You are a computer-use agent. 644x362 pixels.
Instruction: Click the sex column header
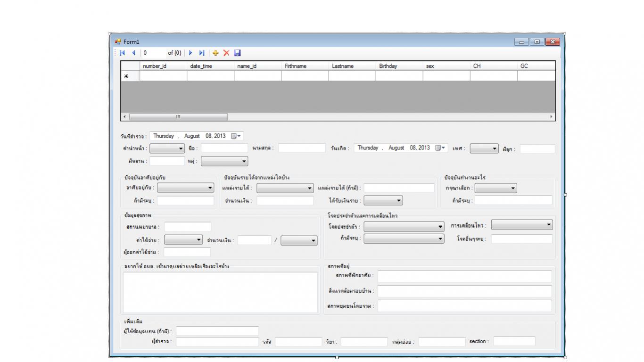coord(446,66)
